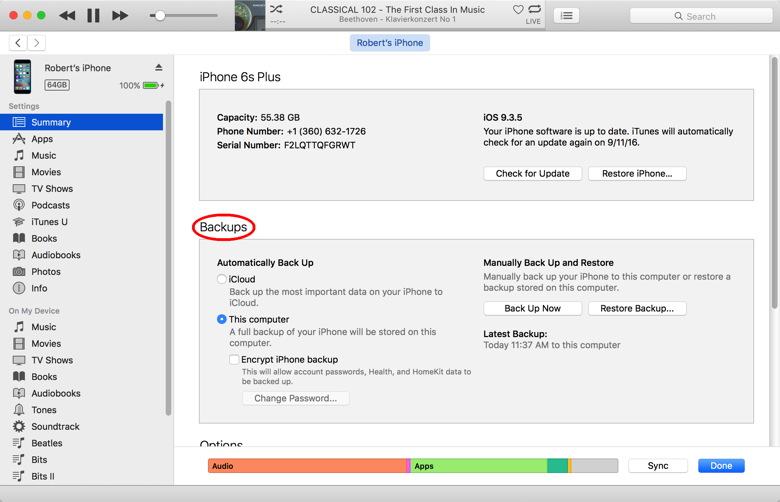Go back with the left chevron
Viewport: 780px width, 502px height.
pos(18,43)
